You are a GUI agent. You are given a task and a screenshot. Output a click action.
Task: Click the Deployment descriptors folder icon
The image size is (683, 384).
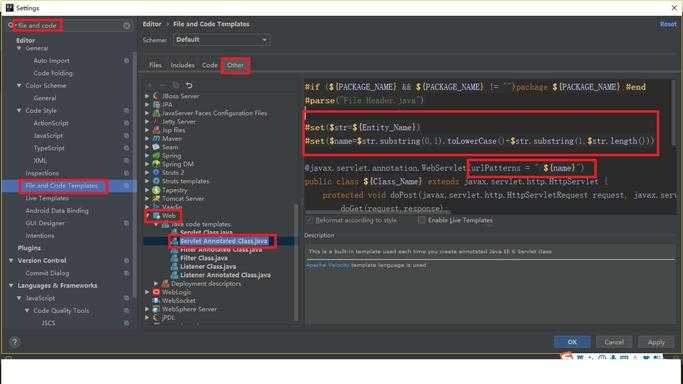(165, 283)
